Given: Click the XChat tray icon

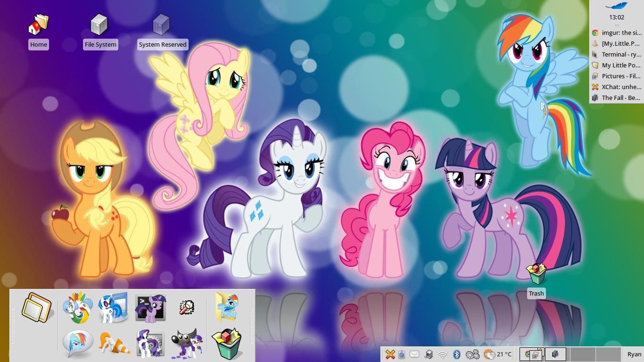Looking at the screenshot, I should coord(390,354).
